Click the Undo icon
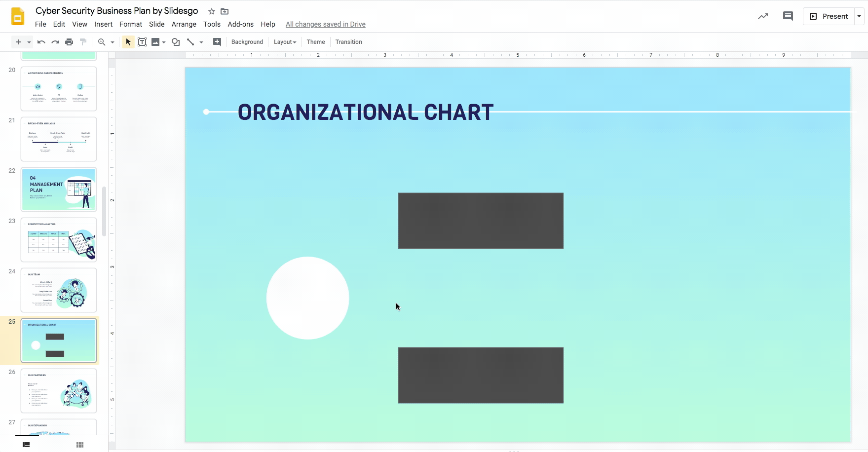The image size is (868, 452). [41, 42]
